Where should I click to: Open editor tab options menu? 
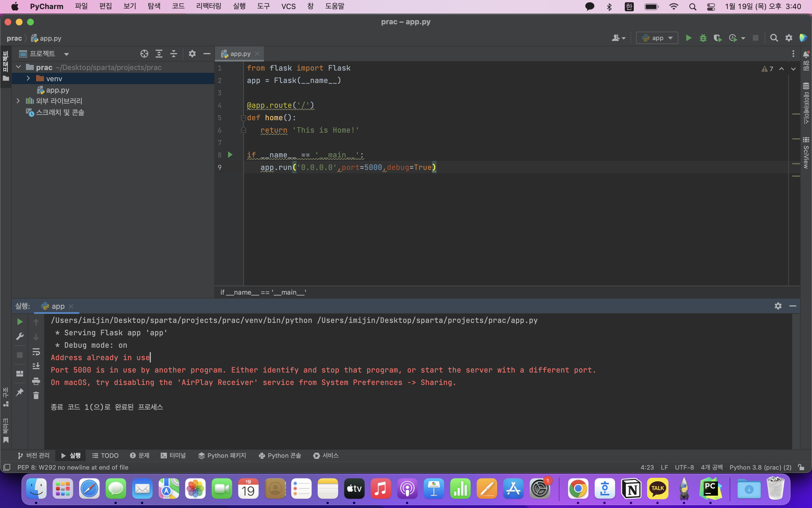[793, 54]
